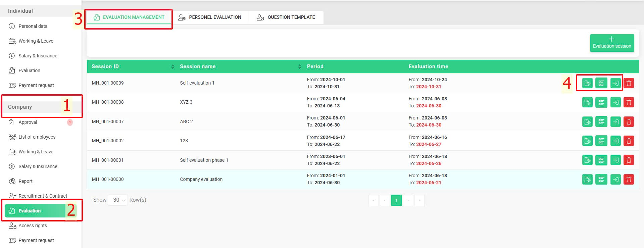The image size is (644, 248).
Task: Export icon for session 123 row
Action: pyautogui.click(x=587, y=141)
